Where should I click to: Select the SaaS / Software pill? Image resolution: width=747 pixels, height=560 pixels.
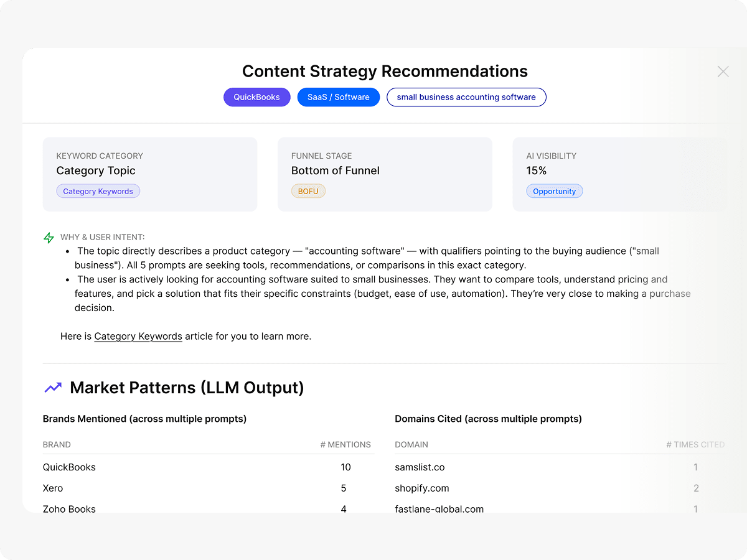[x=338, y=97]
